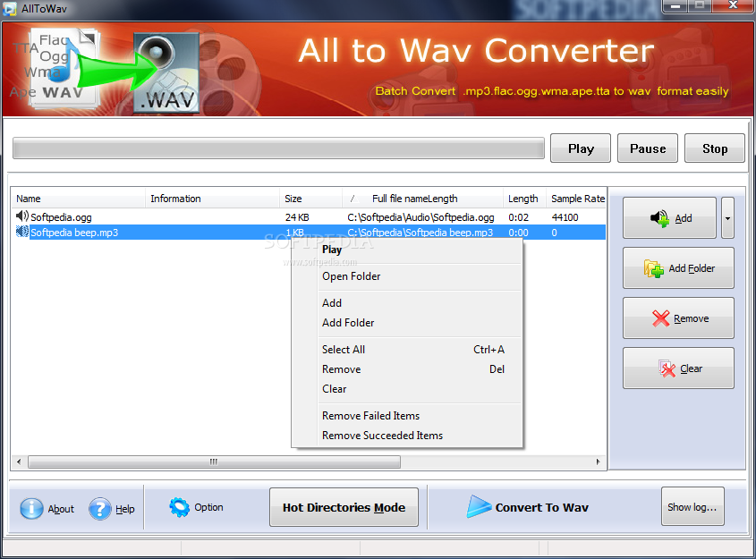
Task: Sort by Full file nameLength column header
Action: click(422, 199)
